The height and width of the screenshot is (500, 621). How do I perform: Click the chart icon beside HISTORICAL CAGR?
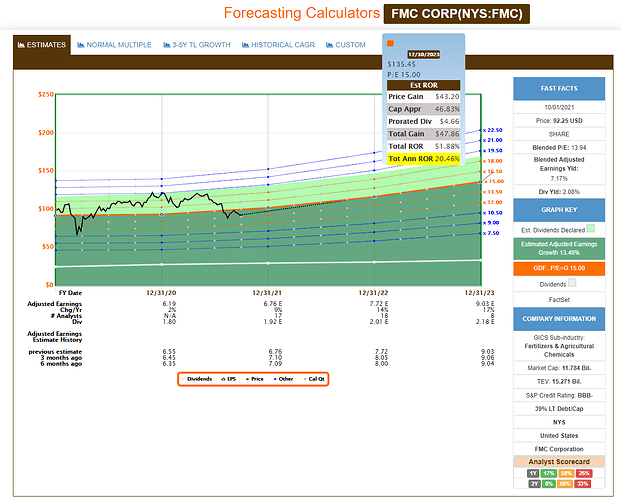coord(246,45)
